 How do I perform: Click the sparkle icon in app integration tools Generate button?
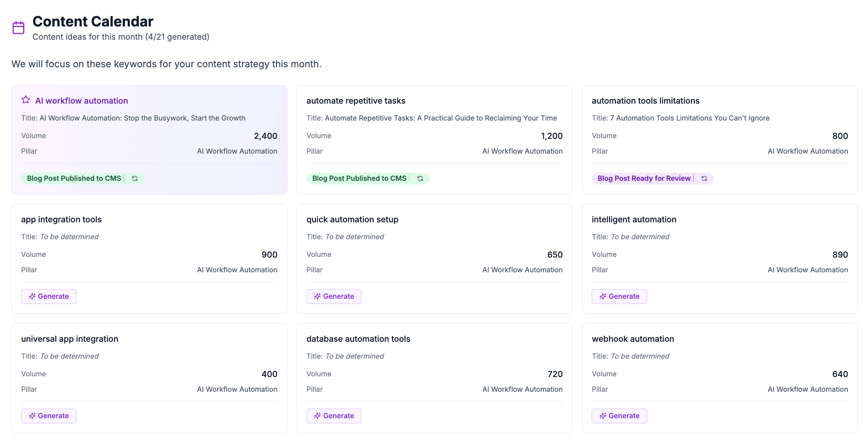(32, 296)
